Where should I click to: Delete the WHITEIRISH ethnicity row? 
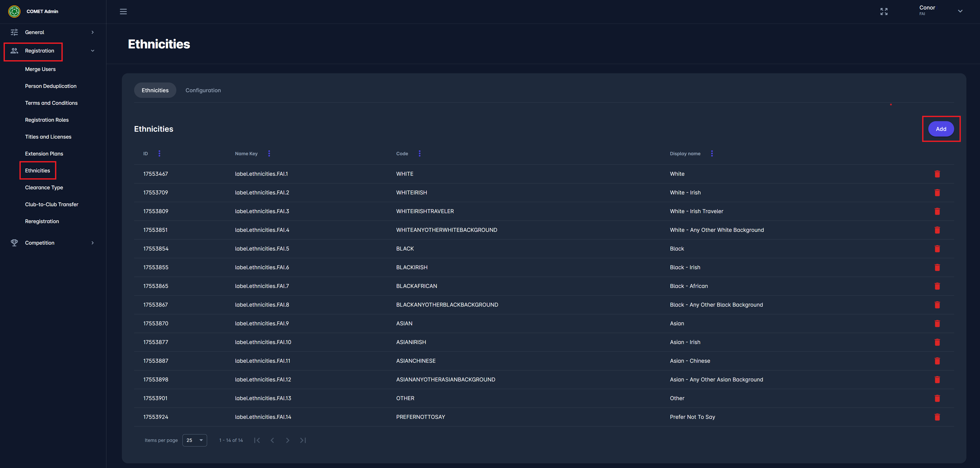point(937,193)
